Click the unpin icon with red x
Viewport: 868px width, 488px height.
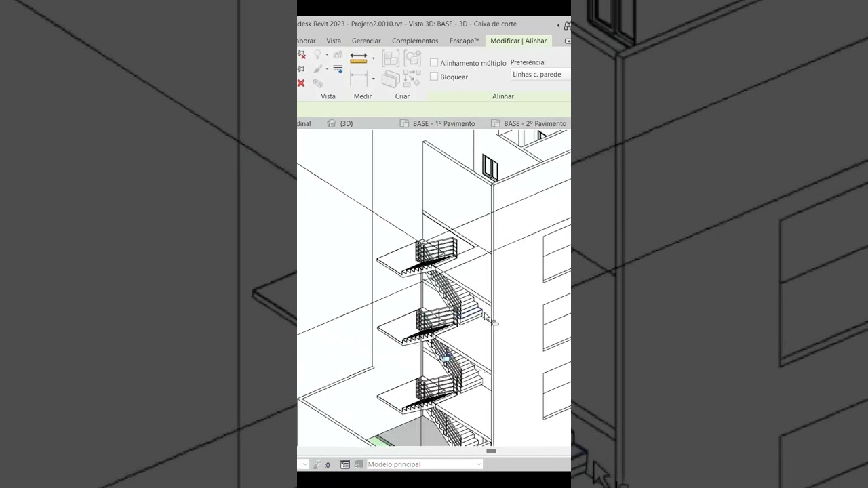301,55
